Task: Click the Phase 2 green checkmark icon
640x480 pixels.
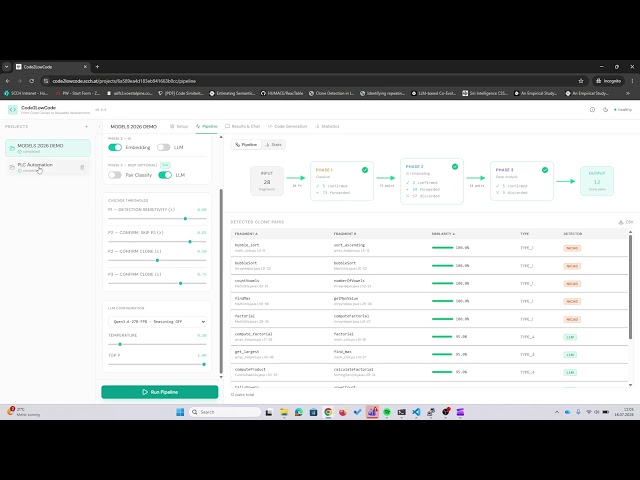Action: 455,167
